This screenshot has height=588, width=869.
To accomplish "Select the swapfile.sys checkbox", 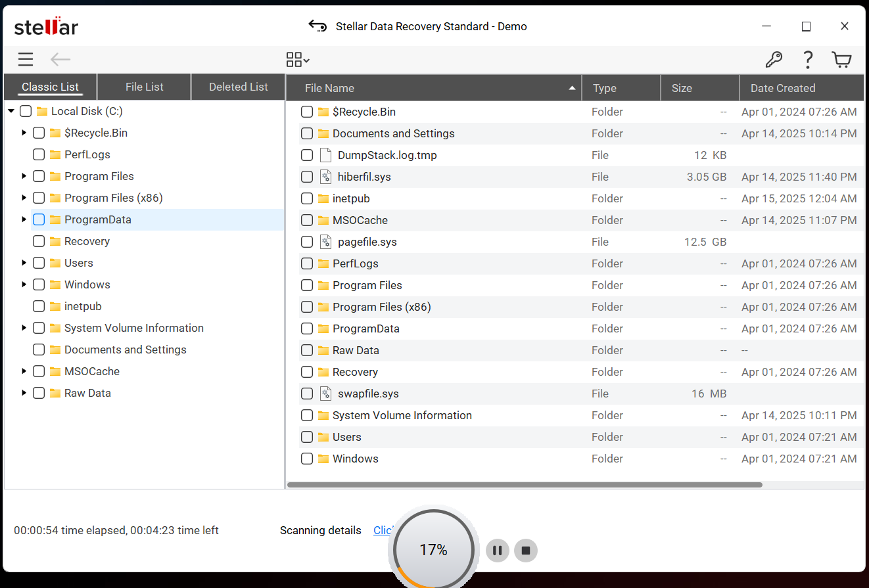I will point(307,394).
